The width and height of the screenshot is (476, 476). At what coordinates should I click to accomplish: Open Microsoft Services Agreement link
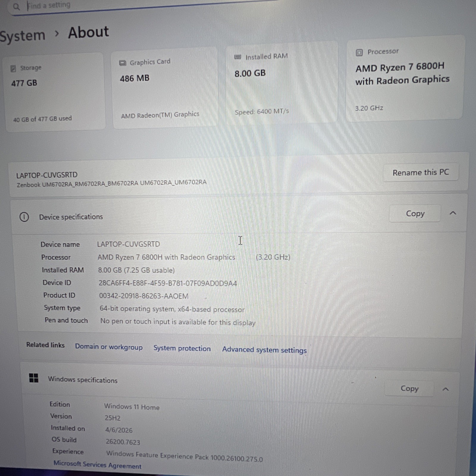coord(97,465)
